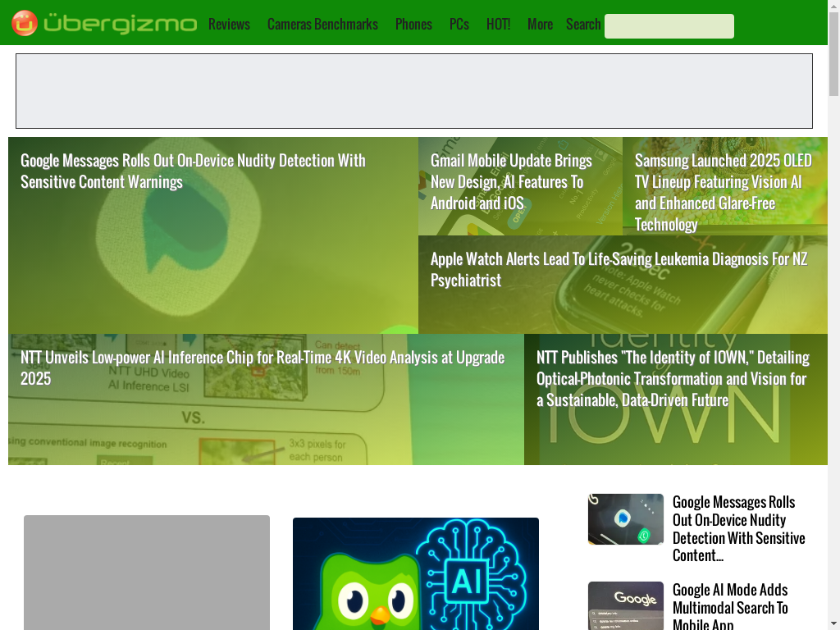
Task: Click the Google AI Mode sidebar thumbnail
Action: click(x=626, y=606)
